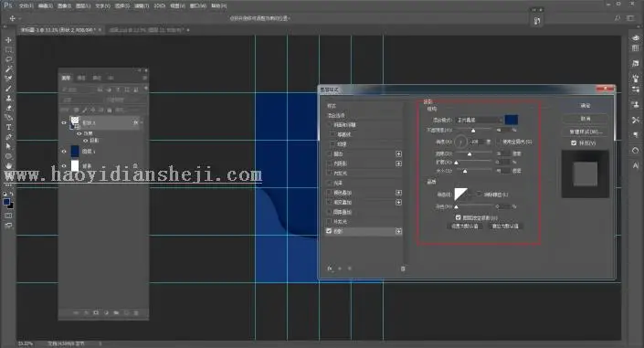Open the grid swatches panel icon in dock
The height and width of the screenshot is (348, 644).
[636, 48]
